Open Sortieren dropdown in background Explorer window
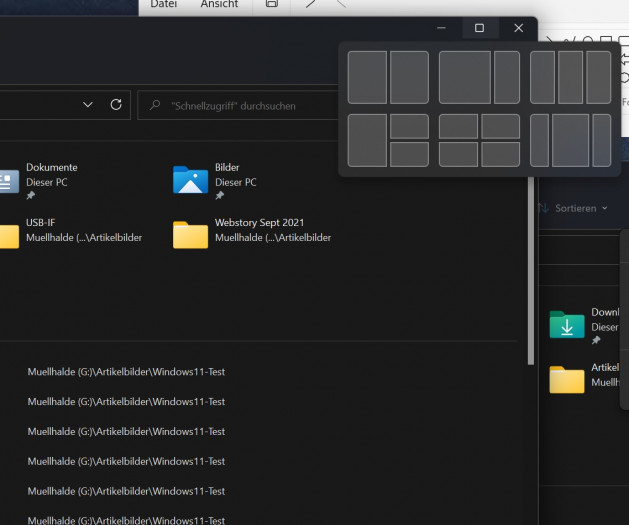This screenshot has height=525, width=629. click(x=574, y=208)
